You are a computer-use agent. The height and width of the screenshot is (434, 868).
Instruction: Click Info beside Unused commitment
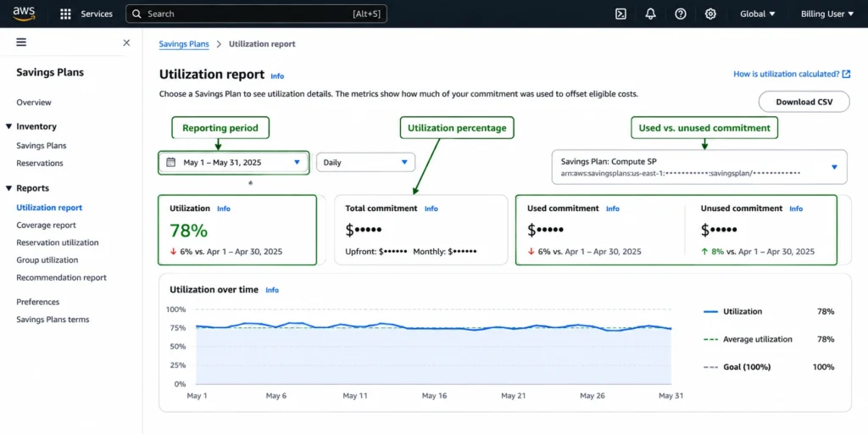click(796, 209)
